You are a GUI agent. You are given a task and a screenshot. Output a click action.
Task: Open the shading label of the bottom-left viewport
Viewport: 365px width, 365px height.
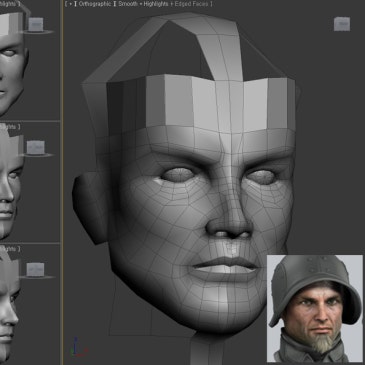(x=9, y=249)
